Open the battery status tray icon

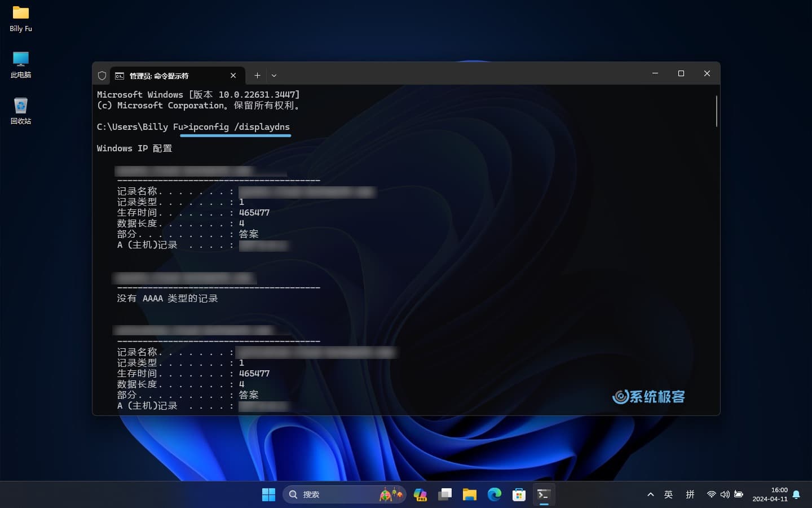(x=739, y=494)
